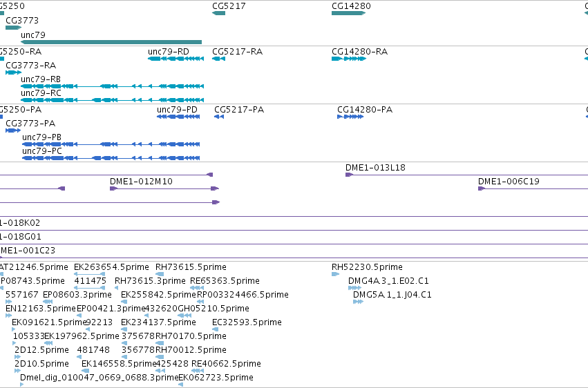
Task: Click the RH52230.5prime EST glyph
Action: 335,274
